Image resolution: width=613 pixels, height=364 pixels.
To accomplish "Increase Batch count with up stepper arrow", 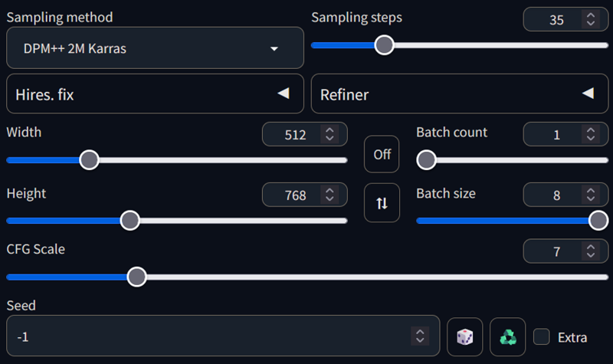I will click(591, 130).
